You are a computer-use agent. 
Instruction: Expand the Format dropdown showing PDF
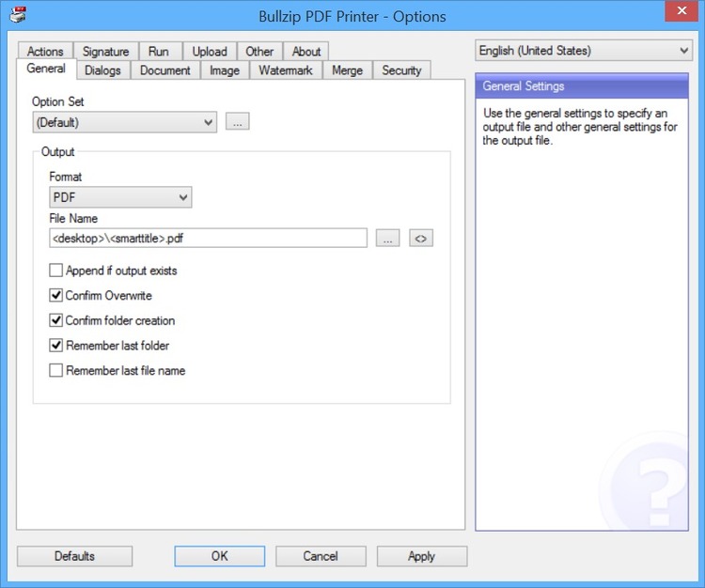120,197
